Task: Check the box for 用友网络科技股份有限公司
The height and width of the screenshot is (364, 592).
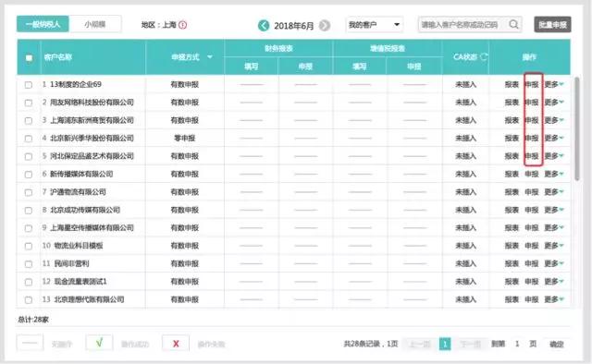Action: point(29,103)
